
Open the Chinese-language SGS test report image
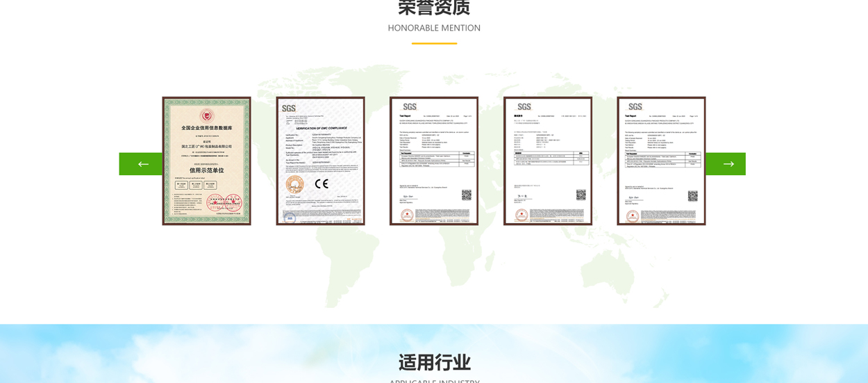(x=548, y=161)
